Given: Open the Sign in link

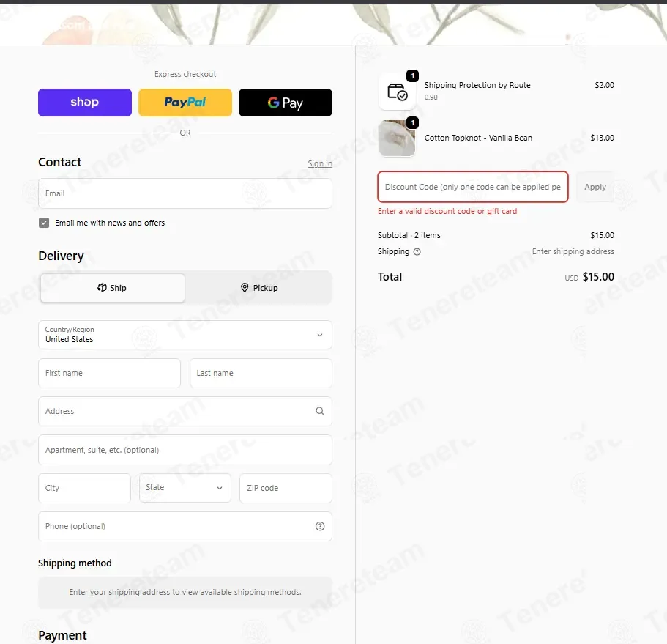Looking at the screenshot, I should click(320, 163).
